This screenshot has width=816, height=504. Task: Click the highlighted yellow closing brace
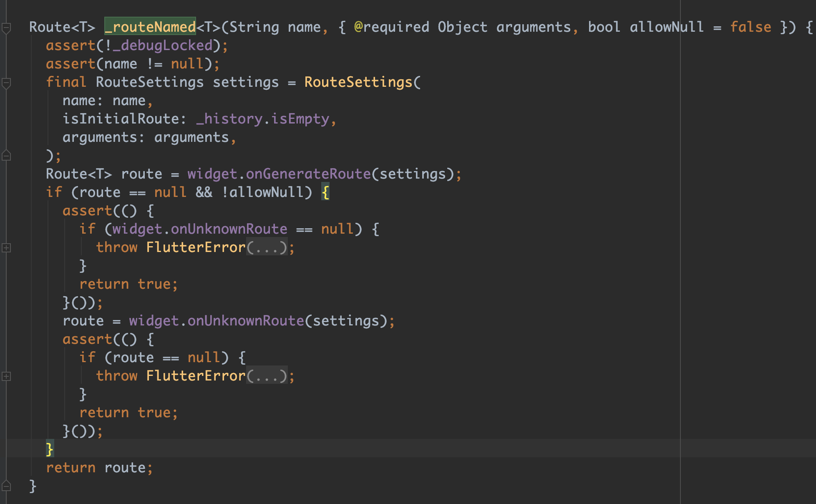coord(50,449)
